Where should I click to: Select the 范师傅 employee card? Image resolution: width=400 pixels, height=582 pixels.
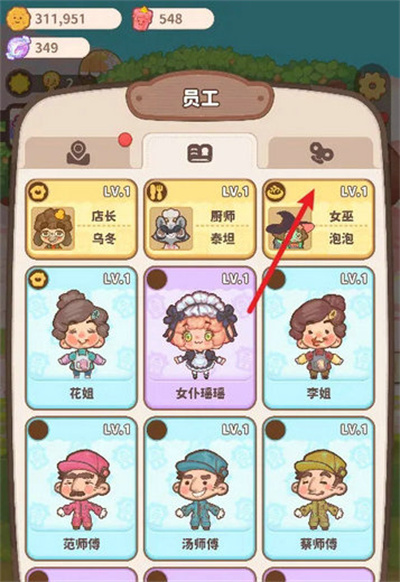pyautogui.click(x=81, y=488)
